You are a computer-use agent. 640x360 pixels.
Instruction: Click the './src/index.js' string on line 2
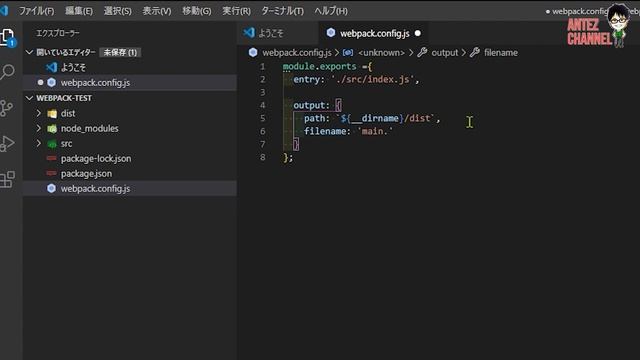[x=373, y=79]
